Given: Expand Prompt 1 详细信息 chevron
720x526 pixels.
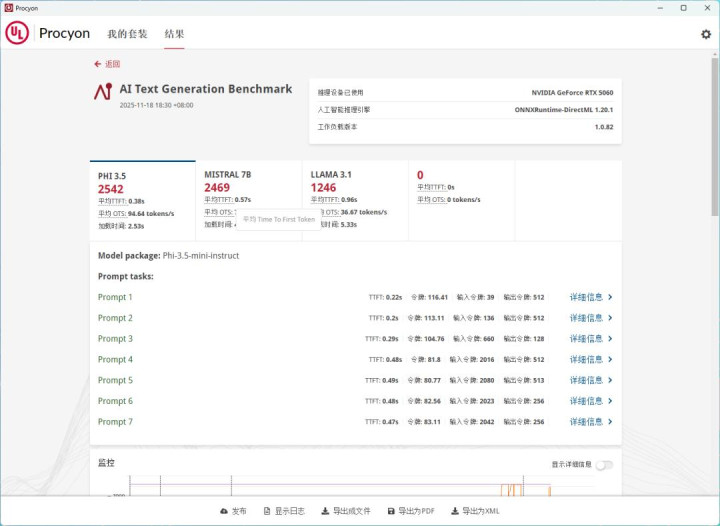Looking at the screenshot, I should (610, 297).
